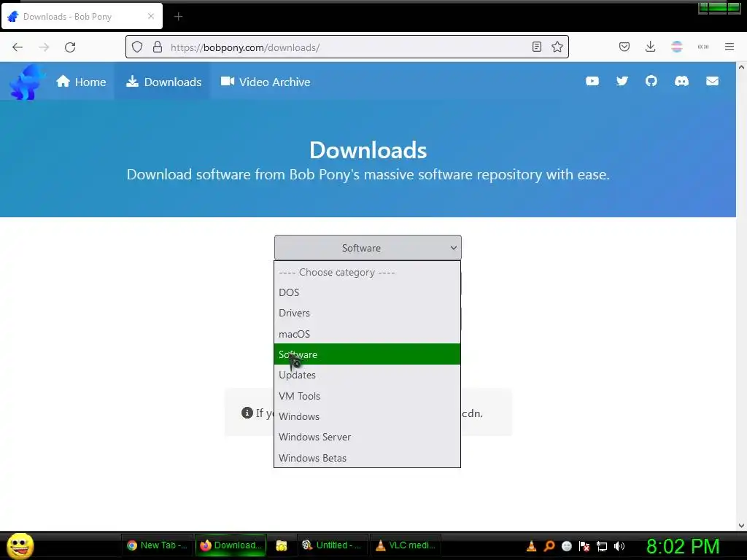This screenshot has height=560, width=747.
Task: Click the VLC cone tray icon
Action: [x=531, y=545]
